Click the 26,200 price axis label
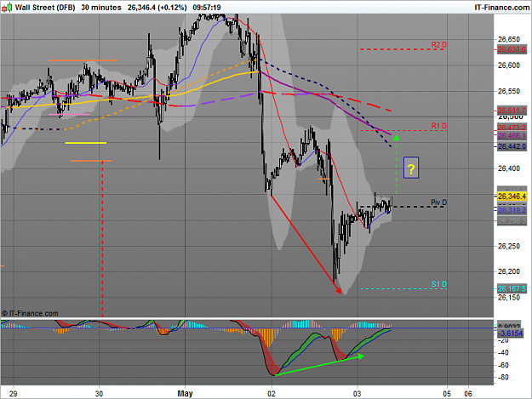The height and width of the screenshot is (399, 532). (508, 271)
